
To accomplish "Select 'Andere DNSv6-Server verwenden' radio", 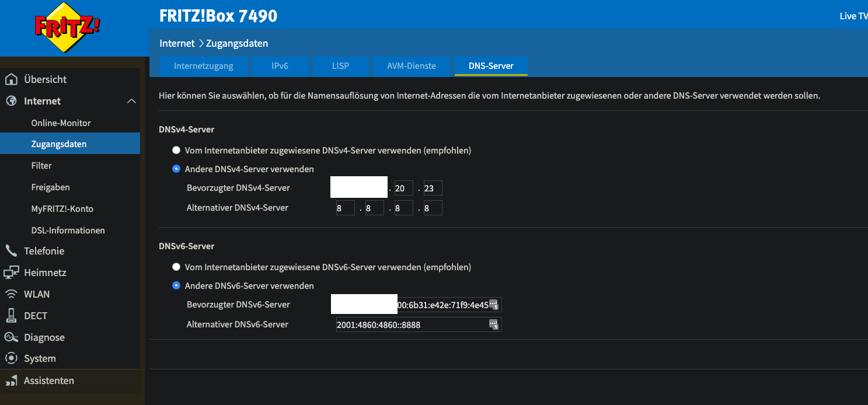I will [x=176, y=286].
